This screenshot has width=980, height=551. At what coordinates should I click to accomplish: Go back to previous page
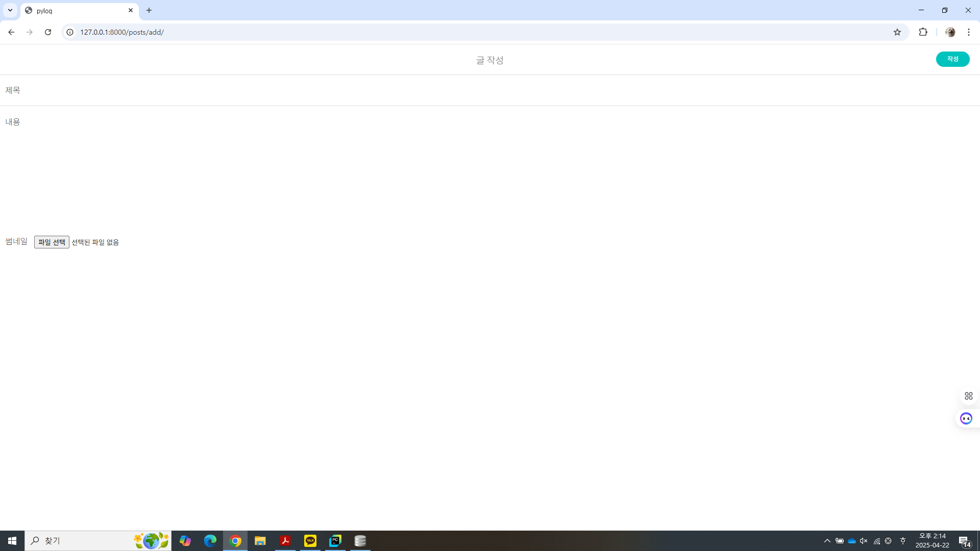[x=11, y=32]
